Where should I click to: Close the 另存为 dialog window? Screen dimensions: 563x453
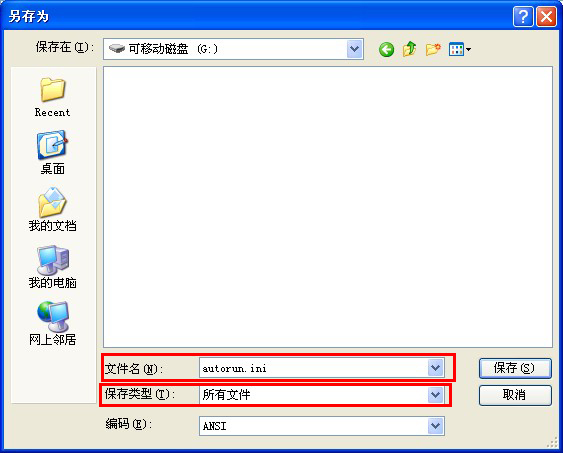click(x=546, y=16)
